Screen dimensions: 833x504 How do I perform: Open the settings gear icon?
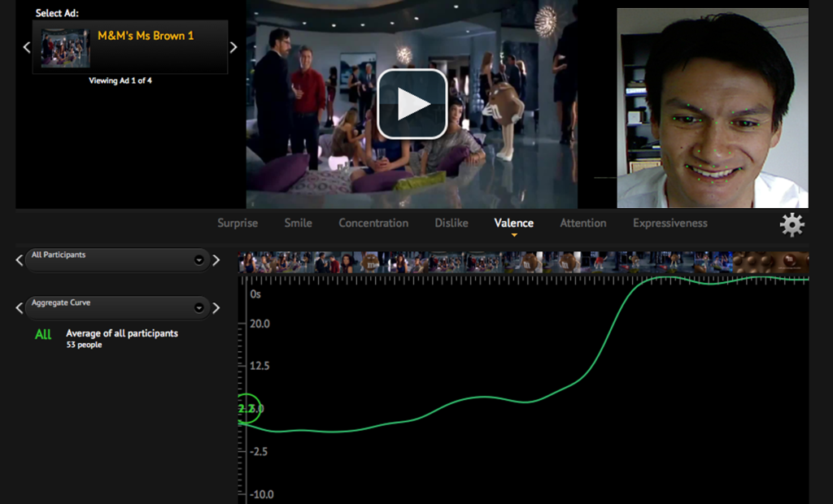792,224
